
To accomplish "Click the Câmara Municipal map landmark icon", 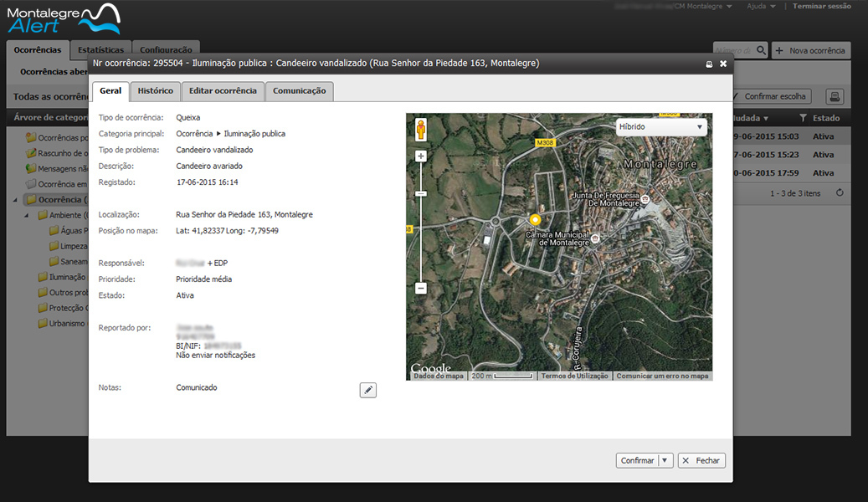I will (x=594, y=238).
